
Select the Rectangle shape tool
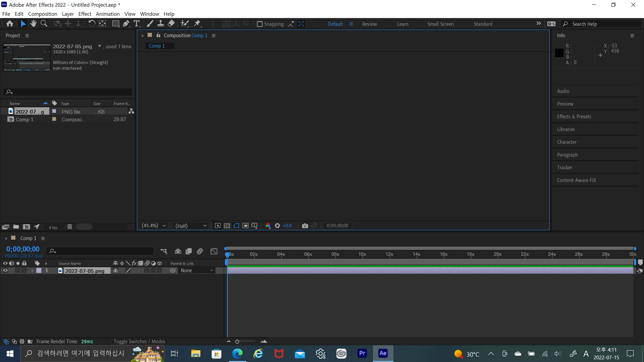coord(115,23)
